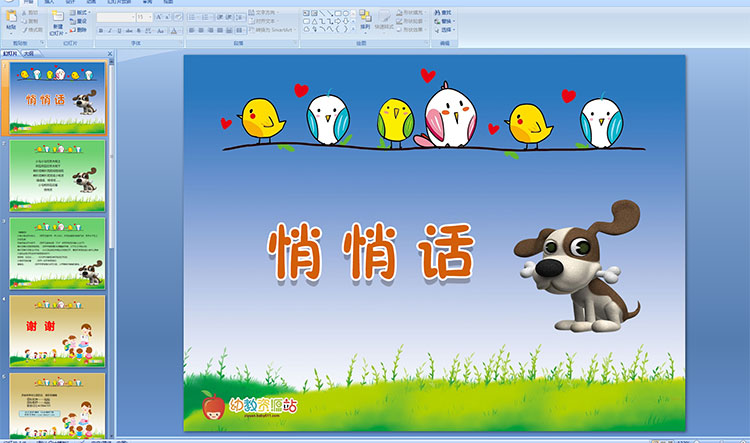Toggle Bold text formatting
The image size is (750, 443).
coord(101,31)
